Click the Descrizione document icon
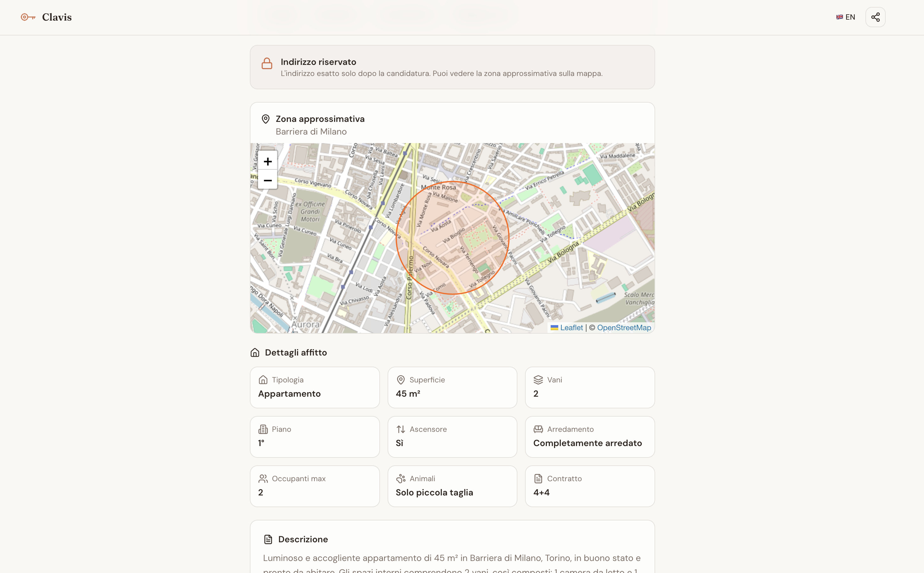The image size is (924, 573). pyautogui.click(x=268, y=539)
